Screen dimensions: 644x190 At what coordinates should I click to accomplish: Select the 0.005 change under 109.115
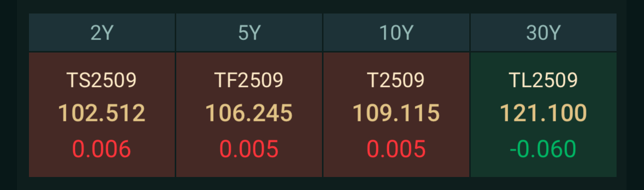(396, 149)
